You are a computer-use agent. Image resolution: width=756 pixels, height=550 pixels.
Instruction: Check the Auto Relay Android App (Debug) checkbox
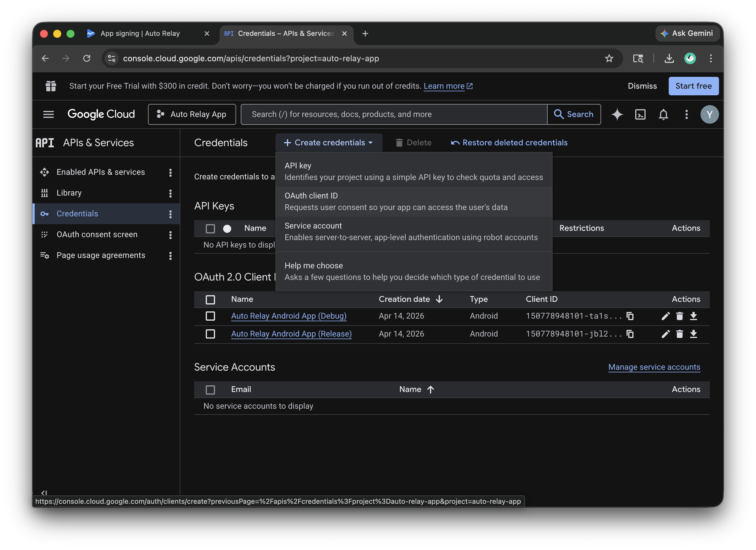point(210,316)
